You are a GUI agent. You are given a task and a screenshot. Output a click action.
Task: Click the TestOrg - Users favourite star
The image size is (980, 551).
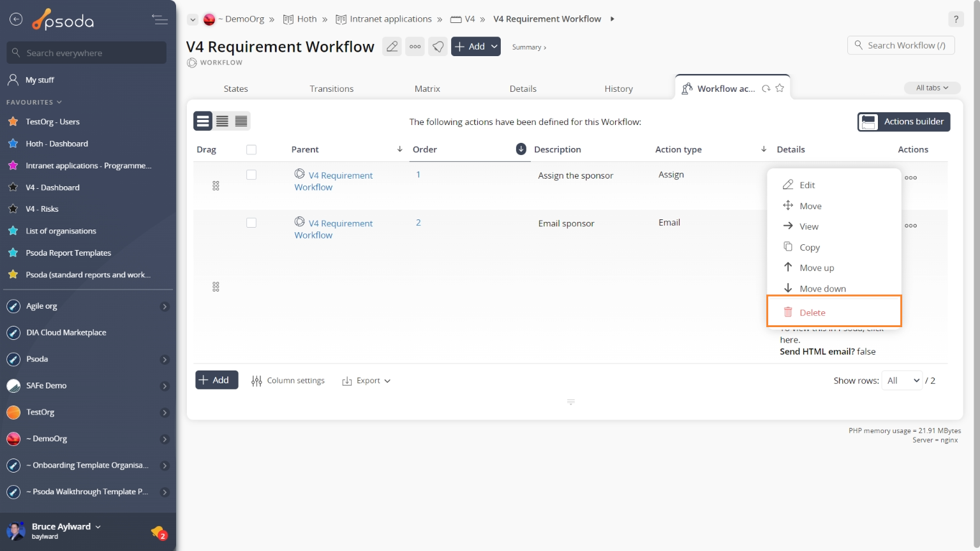[x=13, y=121]
